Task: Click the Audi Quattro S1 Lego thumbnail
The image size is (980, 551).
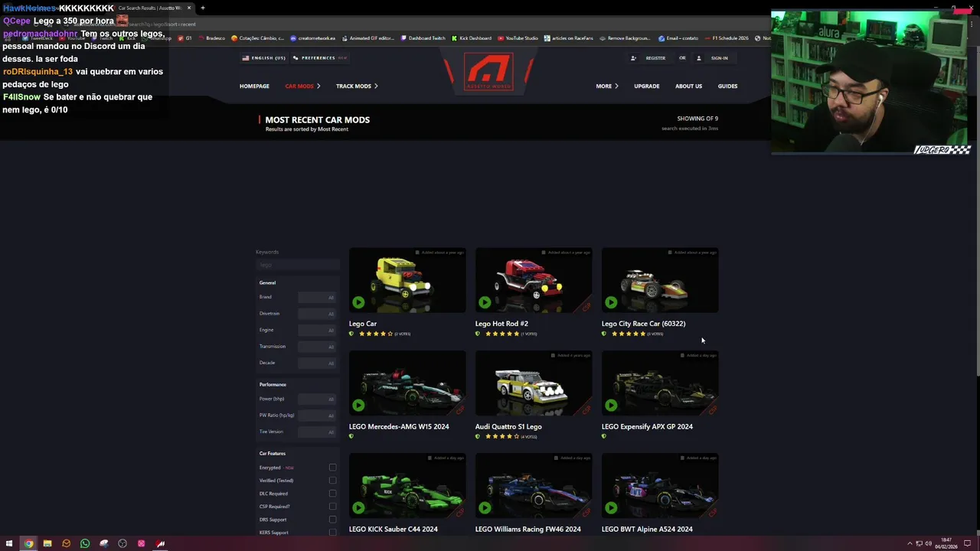Action: coord(534,383)
